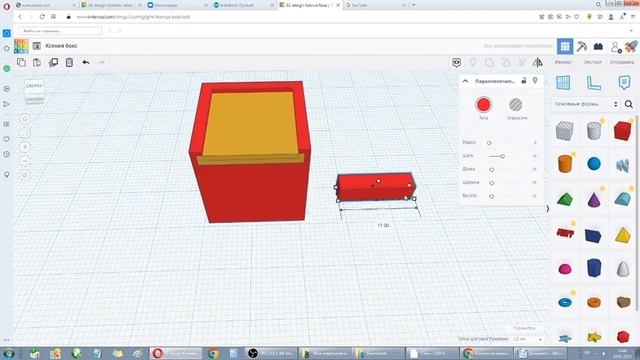Pick the red text shape

(565, 233)
